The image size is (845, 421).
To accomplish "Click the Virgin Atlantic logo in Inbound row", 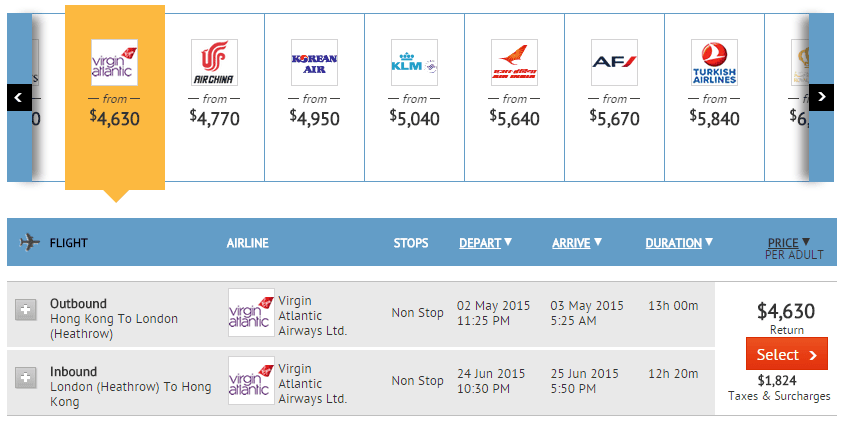I will pos(251,380).
